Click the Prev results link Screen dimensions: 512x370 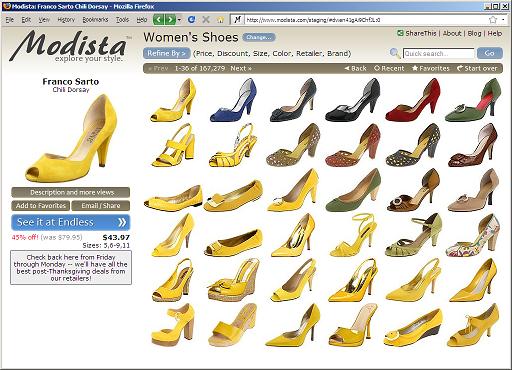point(158,68)
